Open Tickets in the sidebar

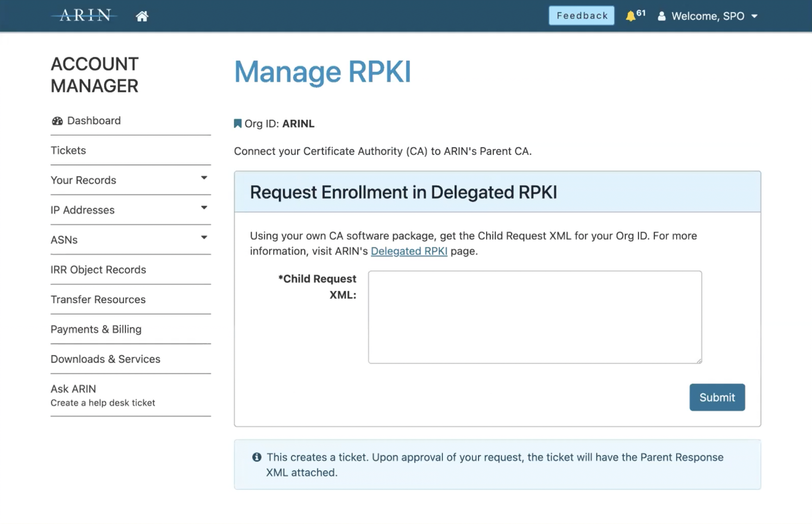tap(69, 150)
